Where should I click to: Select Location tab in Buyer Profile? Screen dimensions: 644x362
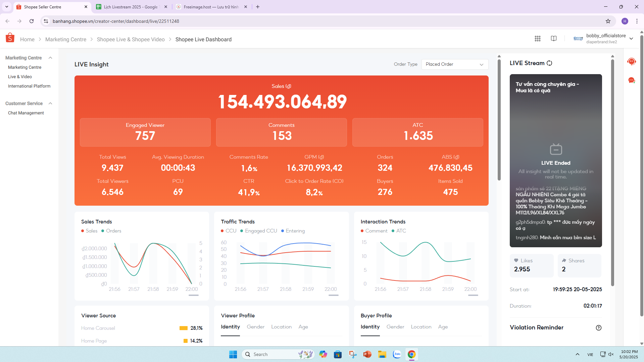coord(421,327)
